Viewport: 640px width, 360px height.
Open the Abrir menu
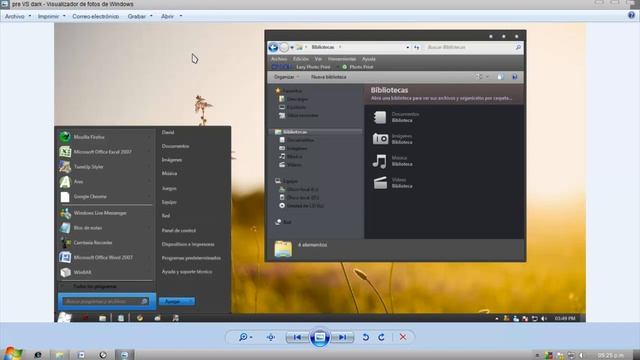point(171,16)
